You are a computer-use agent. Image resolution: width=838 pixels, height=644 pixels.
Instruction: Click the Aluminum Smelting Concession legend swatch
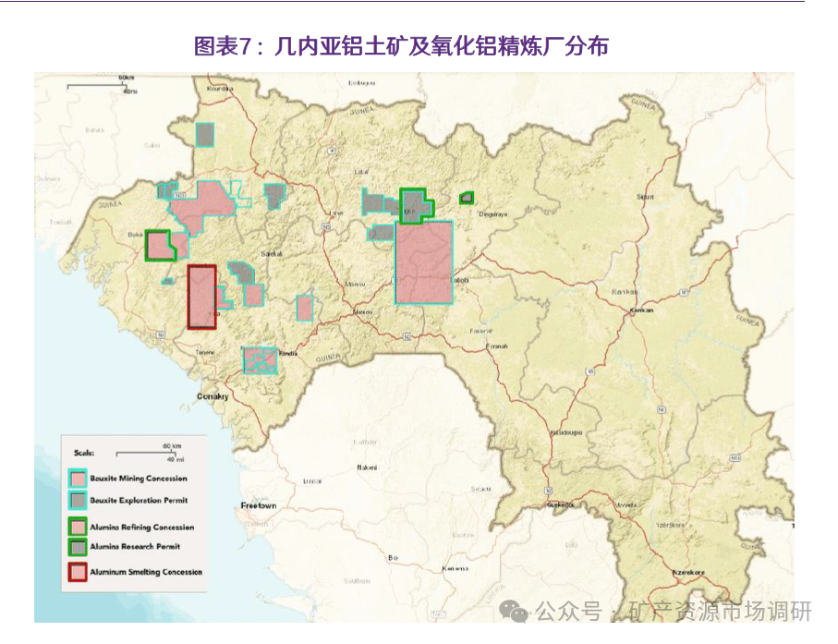(78, 572)
